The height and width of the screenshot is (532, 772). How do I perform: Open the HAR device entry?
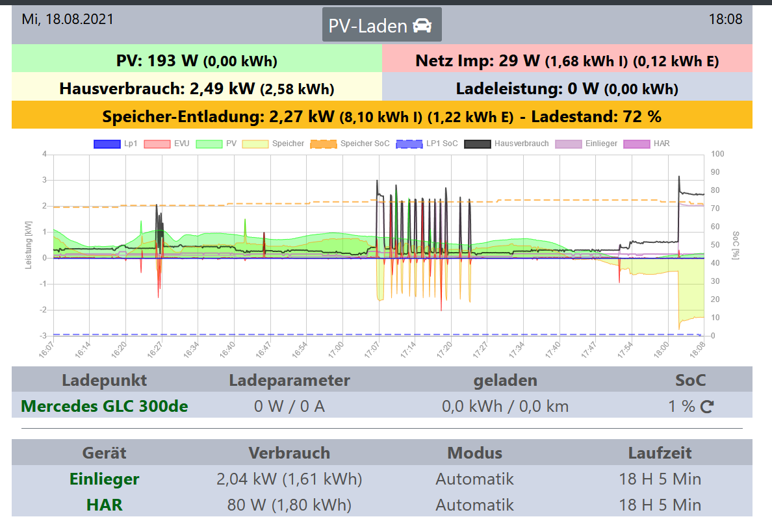pos(104,505)
